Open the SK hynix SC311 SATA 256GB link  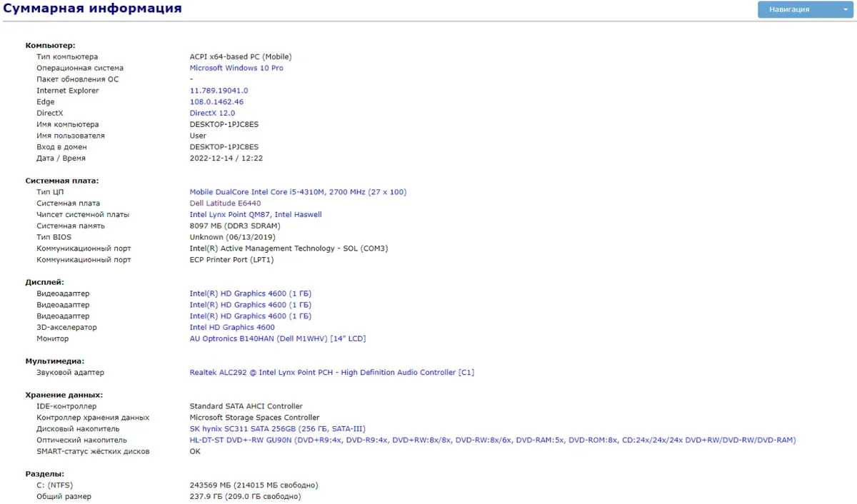pos(277,429)
